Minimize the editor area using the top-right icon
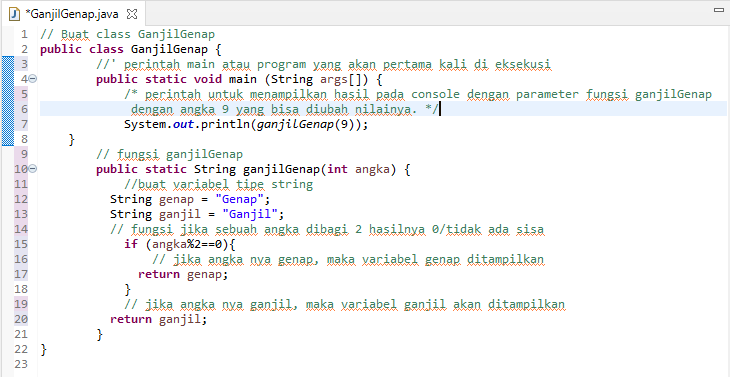Screen dimensions: 730x377 pyautogui.click(x=719, y=10)
